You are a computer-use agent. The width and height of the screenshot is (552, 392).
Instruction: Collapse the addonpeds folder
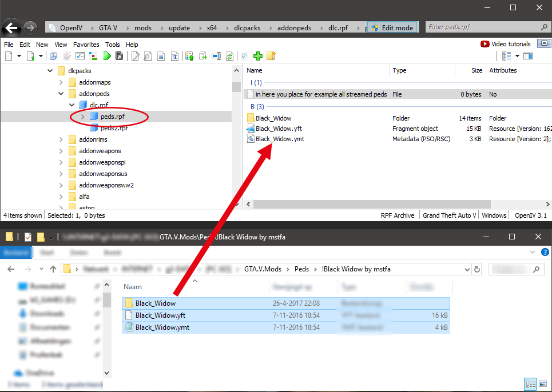61,94
